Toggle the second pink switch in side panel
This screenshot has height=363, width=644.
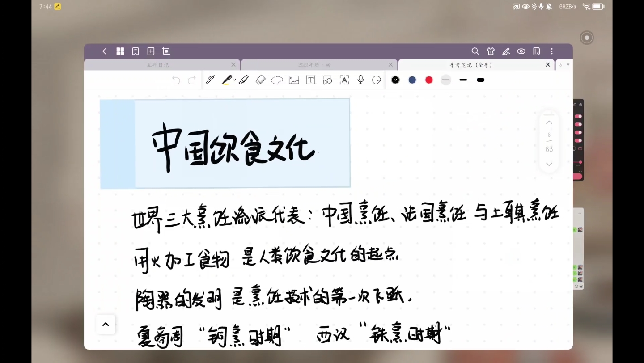tap(578, 124)
